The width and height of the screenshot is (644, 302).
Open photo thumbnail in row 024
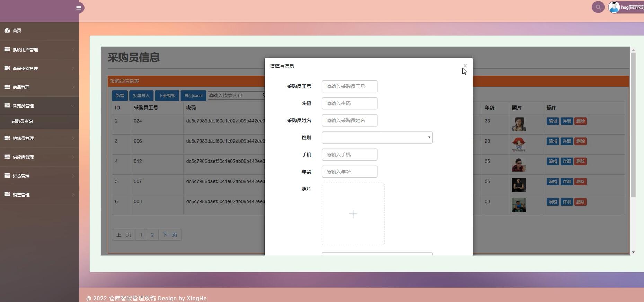(x=519, y=124)
